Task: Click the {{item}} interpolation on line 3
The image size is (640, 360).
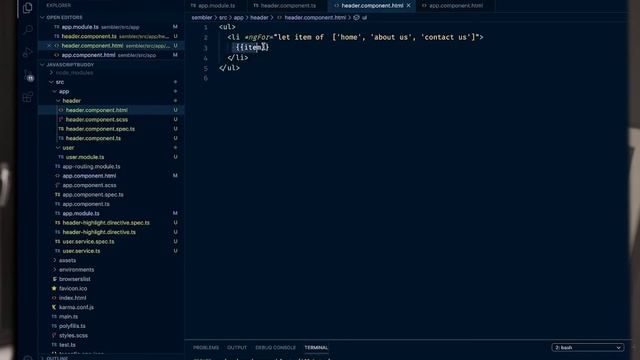Action: 252,47
